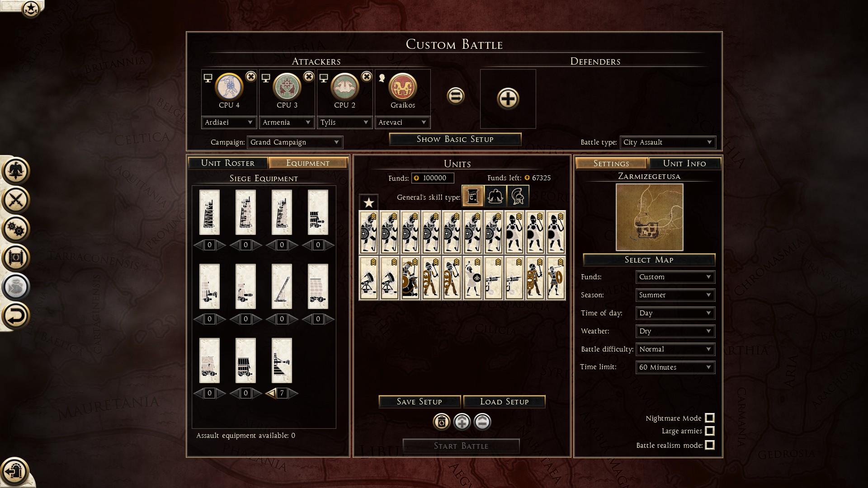Click the Load Setup button
This screenshot has width=868, height=488.
[x=504, y=402]
